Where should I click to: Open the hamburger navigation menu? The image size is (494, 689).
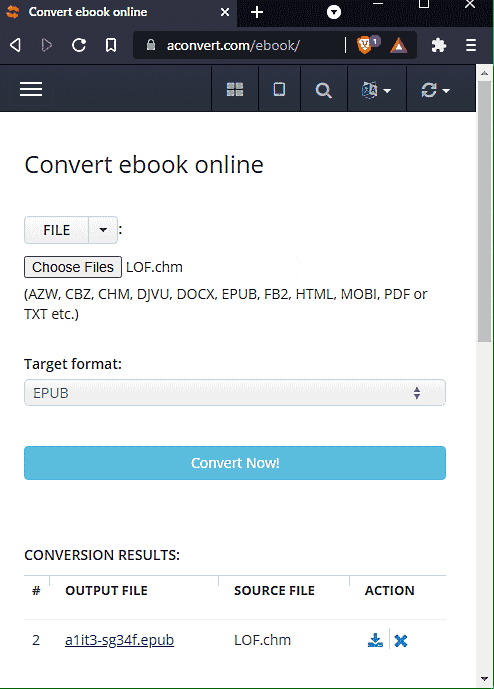point(31,89)
